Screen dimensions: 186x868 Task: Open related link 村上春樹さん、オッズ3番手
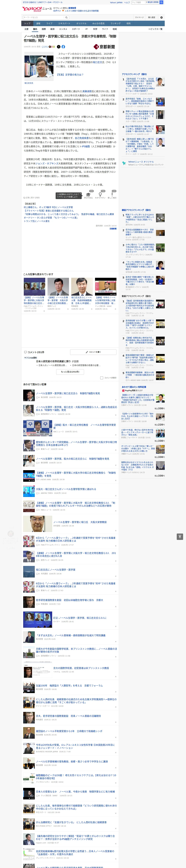click(48, 207)
